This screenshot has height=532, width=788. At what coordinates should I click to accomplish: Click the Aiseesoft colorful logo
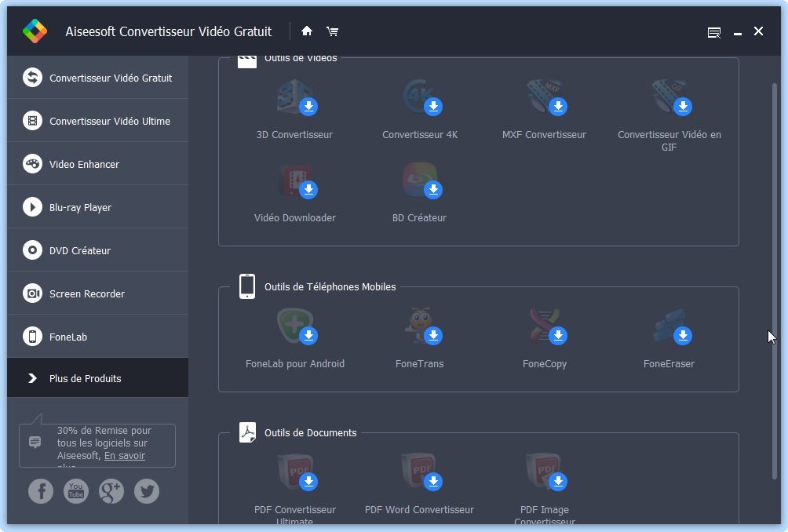point(35,31)
